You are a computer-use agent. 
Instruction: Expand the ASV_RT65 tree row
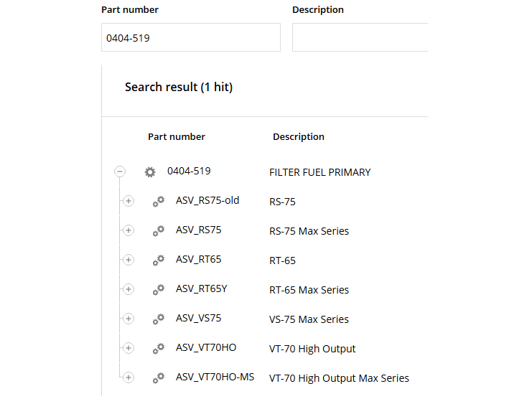point(129,260)
